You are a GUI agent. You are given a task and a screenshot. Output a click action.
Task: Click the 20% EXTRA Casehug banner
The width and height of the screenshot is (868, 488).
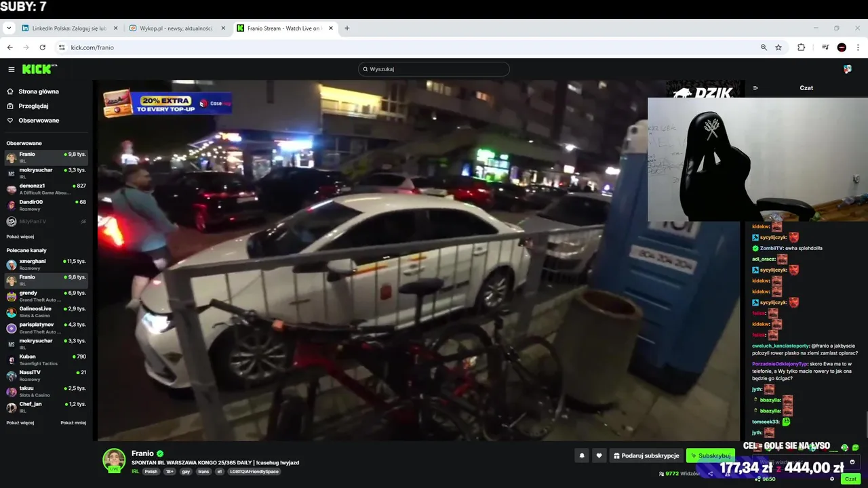point(167,103)
